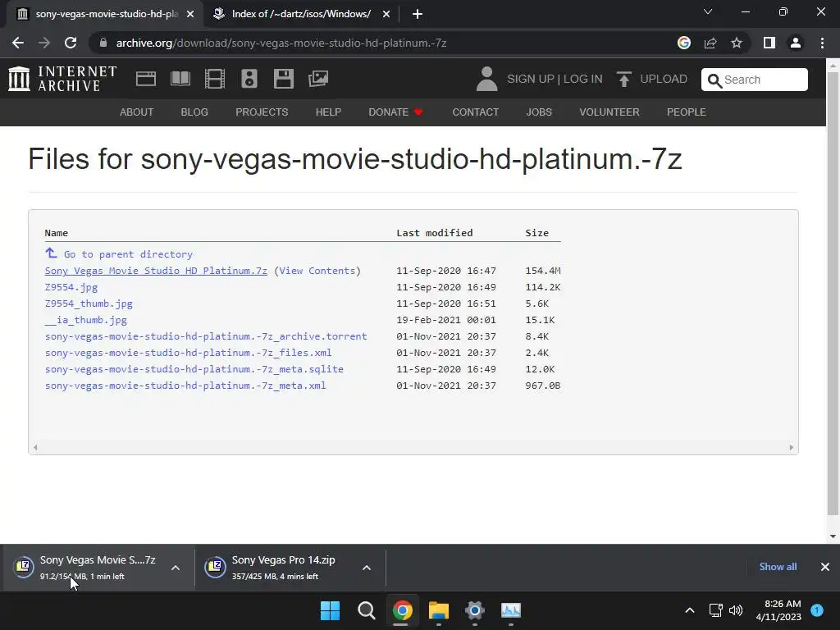840x630 pixels.
Task: Open the Video film strip icon
Action: pyautogui.click(x=215, y=79)
